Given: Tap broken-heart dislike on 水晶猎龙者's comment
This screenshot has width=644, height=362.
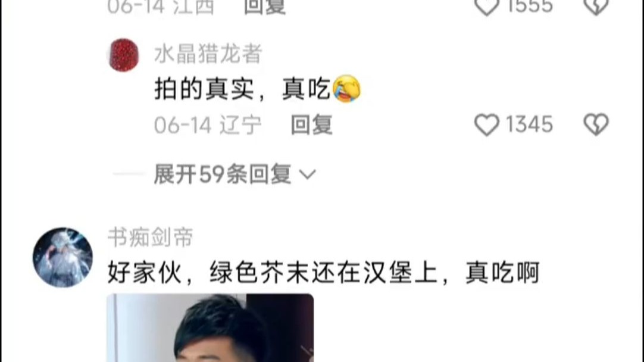Looking at the screenshot, I should 596,124.
